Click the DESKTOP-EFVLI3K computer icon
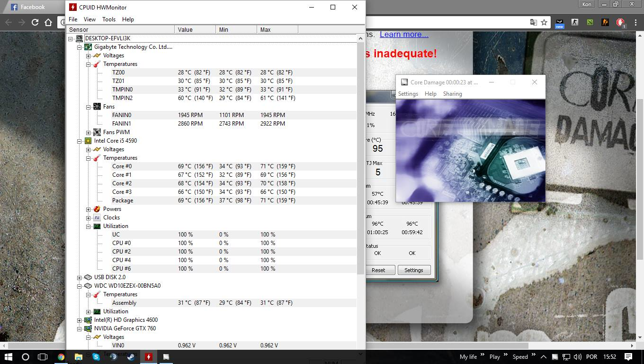Screen dimensions: 644x364 79,38
